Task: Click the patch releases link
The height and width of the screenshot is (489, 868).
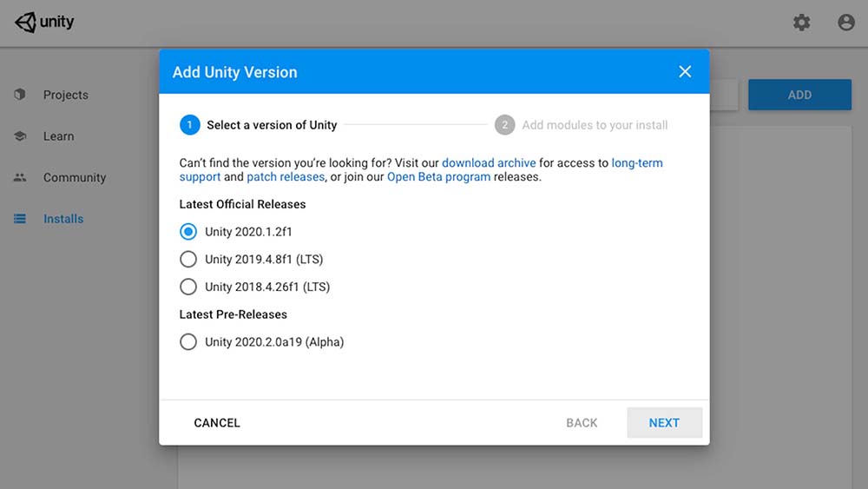Action: point(286,177)
